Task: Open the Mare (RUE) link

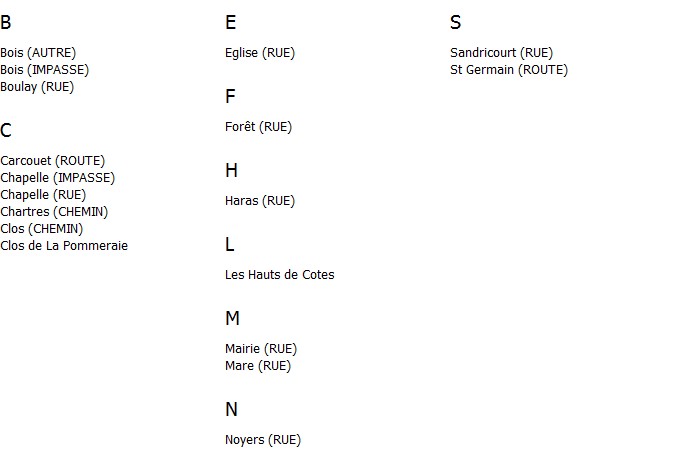Action: [x=258, y=366]
